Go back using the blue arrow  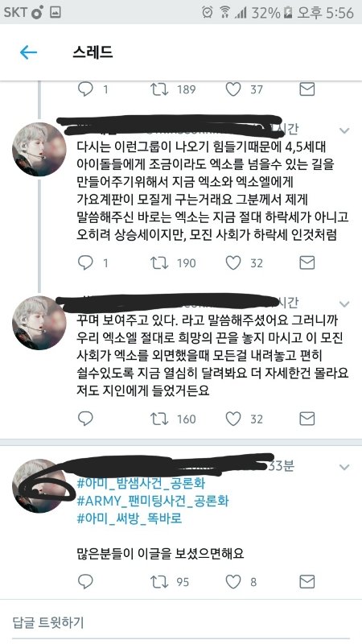[28, 52]
